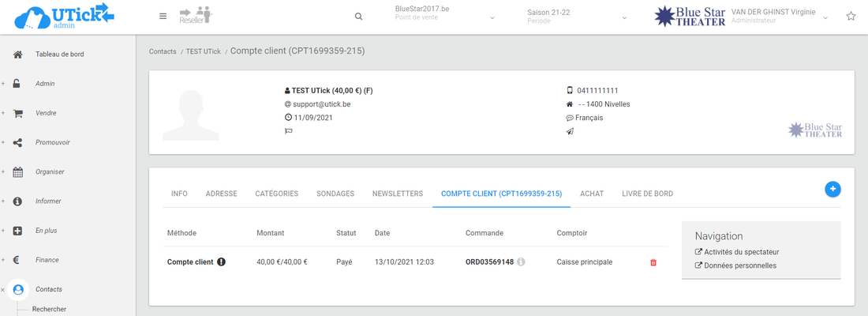Switch to the Newsletters tab
The height and width of the screenshot is (316, 868).
coord(397,194)
